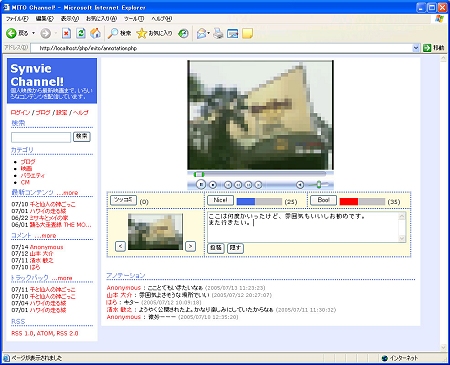Open the ファイル(F) menu
The width and height of the screenshot is (450, 365).
click(17, 19)
